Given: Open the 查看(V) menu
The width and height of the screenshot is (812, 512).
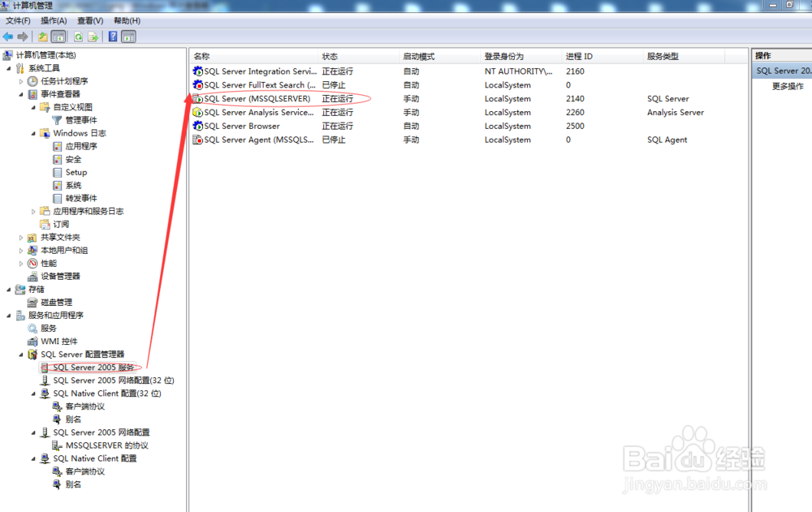Looking at the screenshot, I should tap(90, 21).
